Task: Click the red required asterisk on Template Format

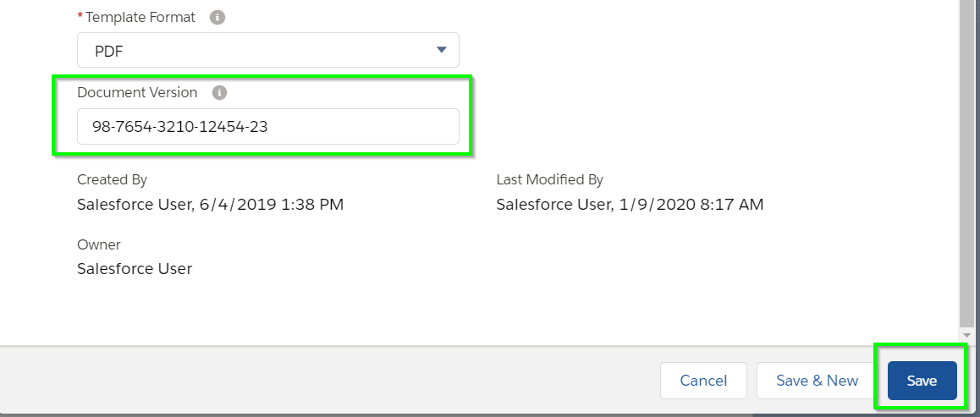Action: tap(80, 15)
